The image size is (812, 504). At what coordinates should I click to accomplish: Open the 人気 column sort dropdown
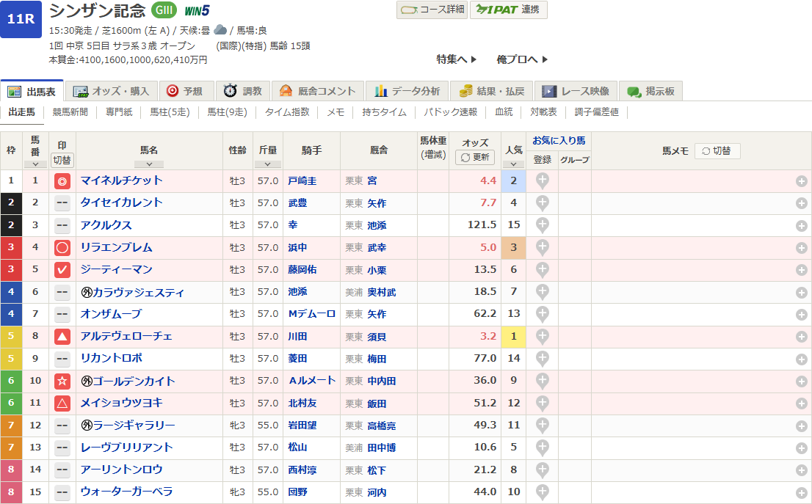513,164
